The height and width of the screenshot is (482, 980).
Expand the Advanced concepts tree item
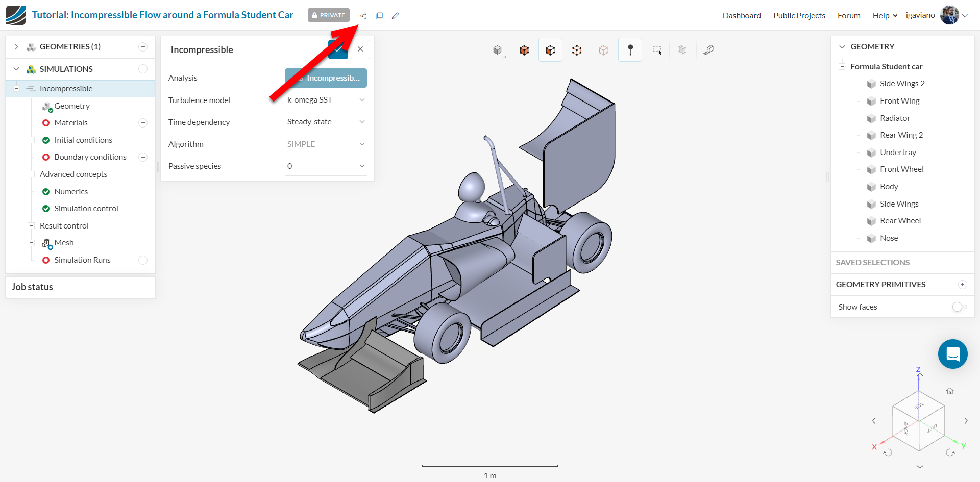point(31,174)
